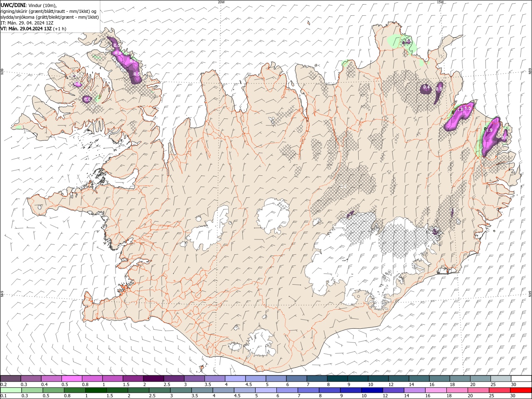Click the purple swatch labeled 1.5, top legend row

coord(133,378)
